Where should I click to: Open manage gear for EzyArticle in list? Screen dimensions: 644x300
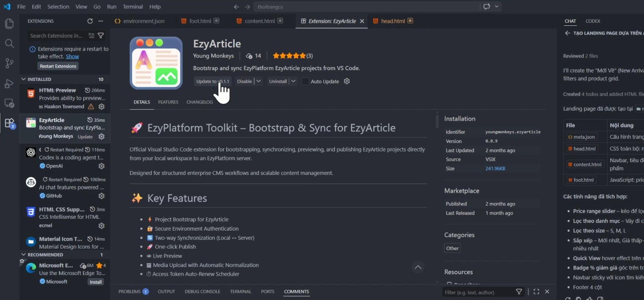(101, 136)
